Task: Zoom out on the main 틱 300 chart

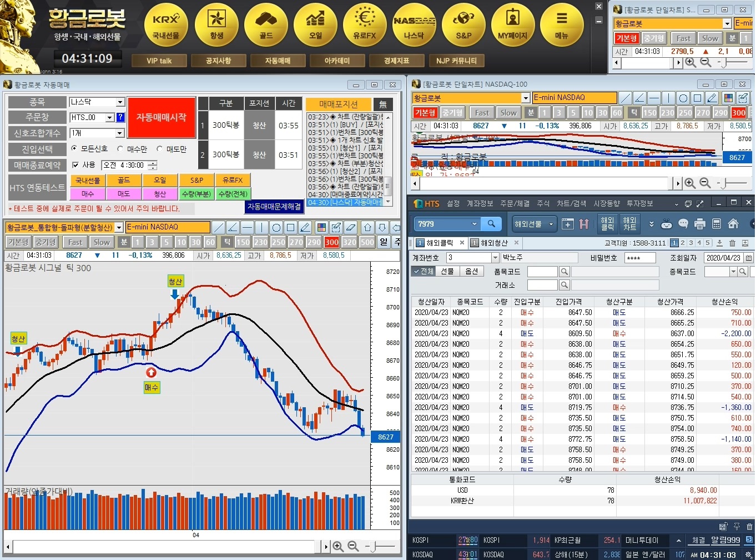Action: [353, 547]
